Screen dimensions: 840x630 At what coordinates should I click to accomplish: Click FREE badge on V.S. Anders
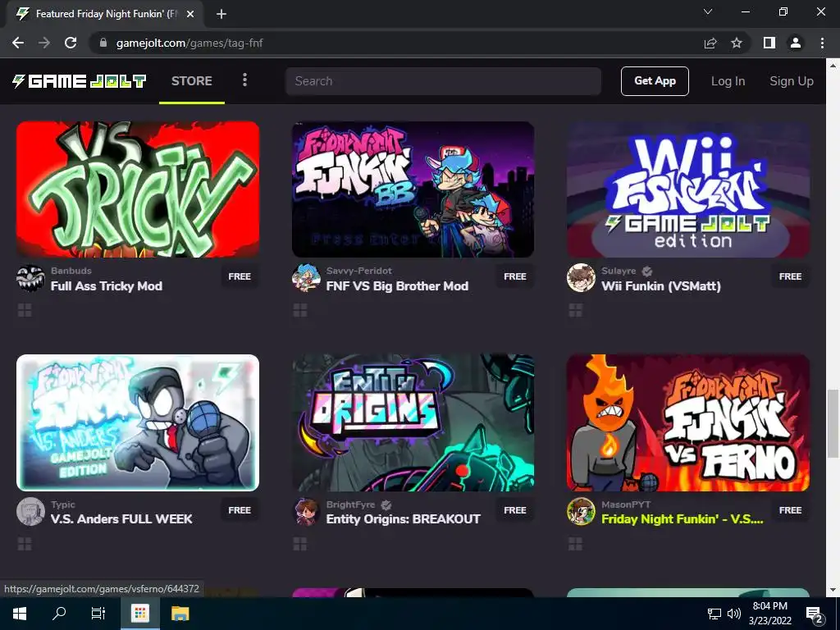tap(240, 510)
